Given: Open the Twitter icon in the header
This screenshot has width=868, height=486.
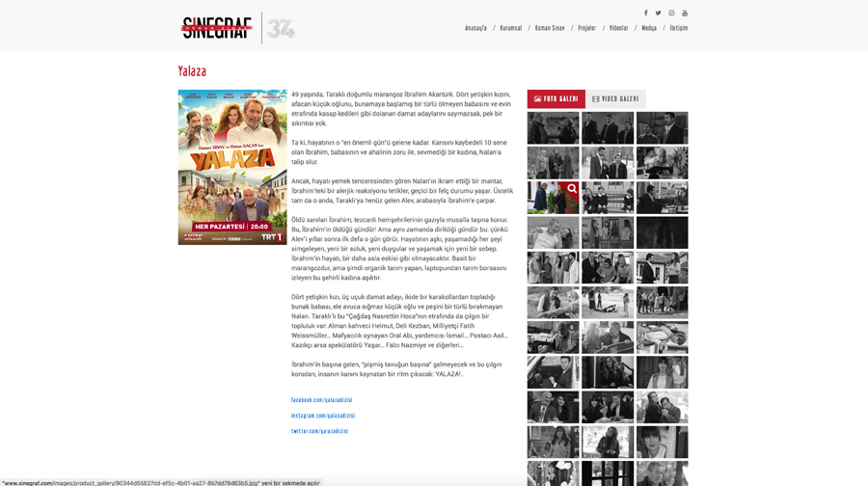Looking at the screenshot, I should (659, 13).
